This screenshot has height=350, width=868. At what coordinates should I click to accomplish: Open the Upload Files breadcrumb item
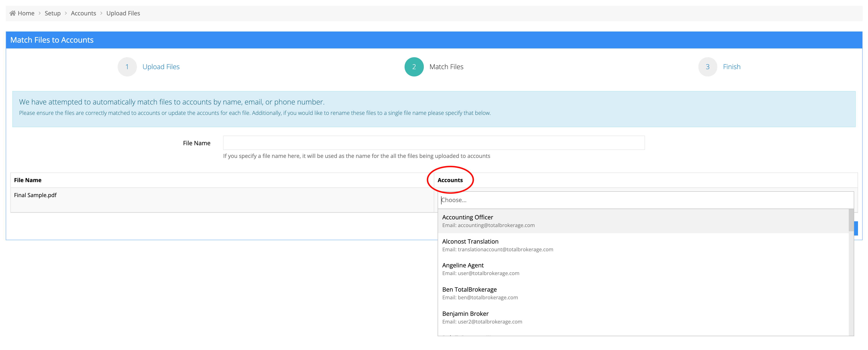coord(123,13)
